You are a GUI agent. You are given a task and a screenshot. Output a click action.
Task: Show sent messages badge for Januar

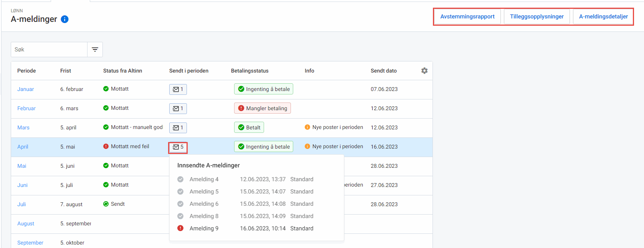coord(178,89)
